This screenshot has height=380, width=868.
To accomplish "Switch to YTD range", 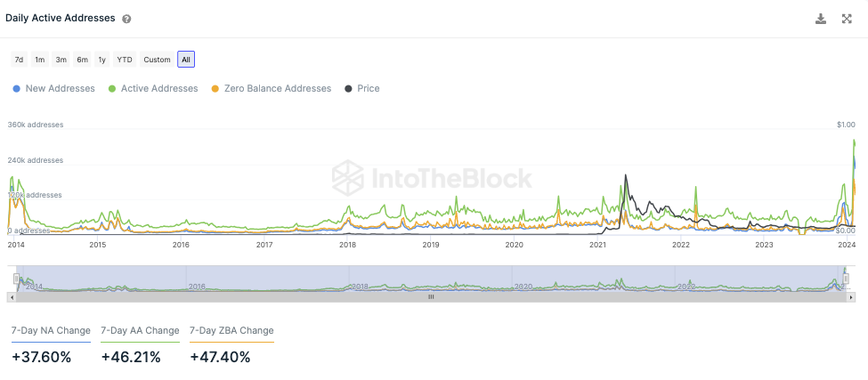I will [125, 60].
